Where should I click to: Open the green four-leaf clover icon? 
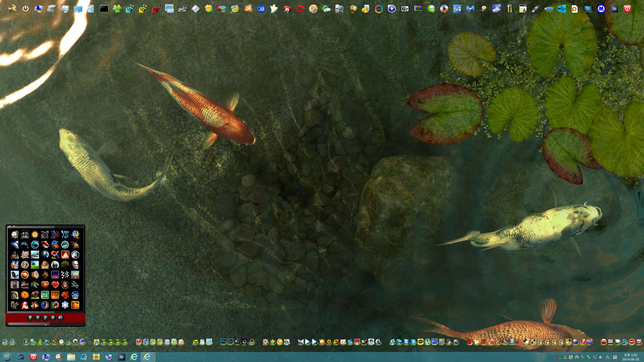pyautogui.click(x=117, y=9)
